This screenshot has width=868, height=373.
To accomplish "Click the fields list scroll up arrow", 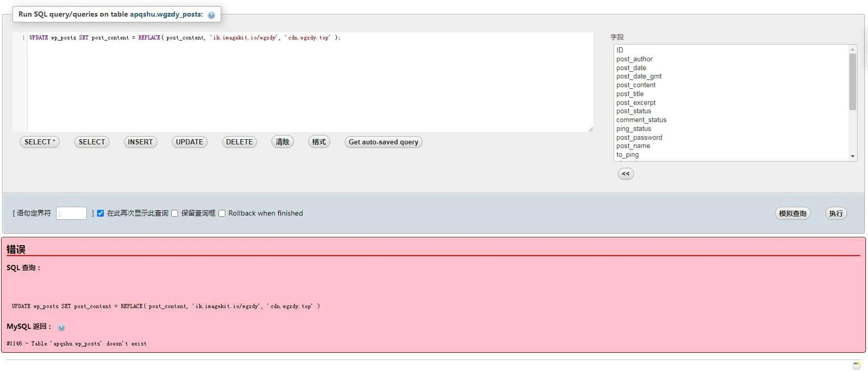I will click(x=852, y=49).
